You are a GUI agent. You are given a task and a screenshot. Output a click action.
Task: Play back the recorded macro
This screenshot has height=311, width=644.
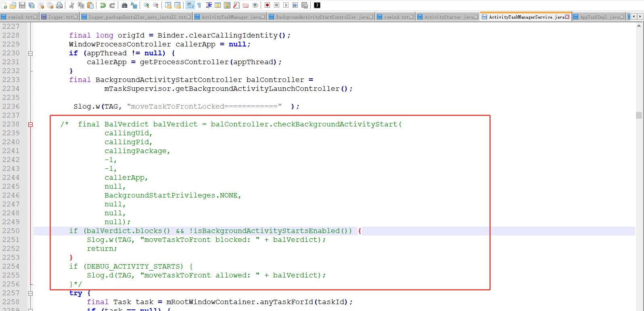[x=285, y=5]
